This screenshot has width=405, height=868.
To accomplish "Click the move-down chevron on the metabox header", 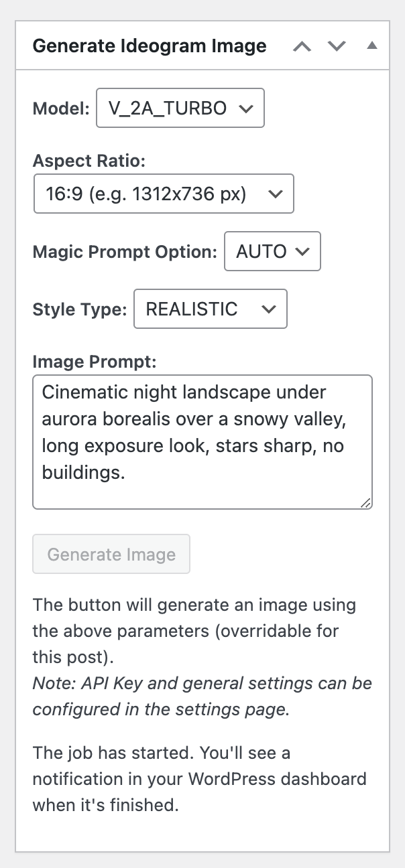I will tap(337, 46).
